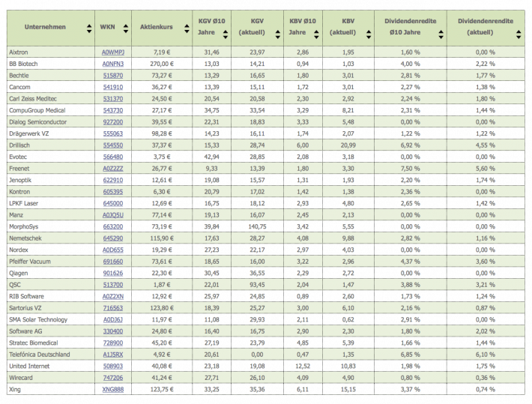This screenshot has width=532, height=404.
Task: Open WKN link 554550 for Drillisch
Action: click(113, 145)
